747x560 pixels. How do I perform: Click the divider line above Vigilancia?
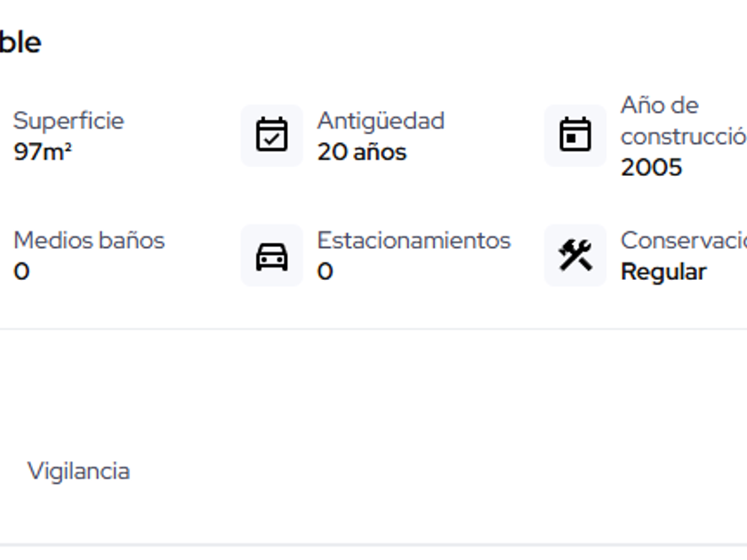(373, 329)
